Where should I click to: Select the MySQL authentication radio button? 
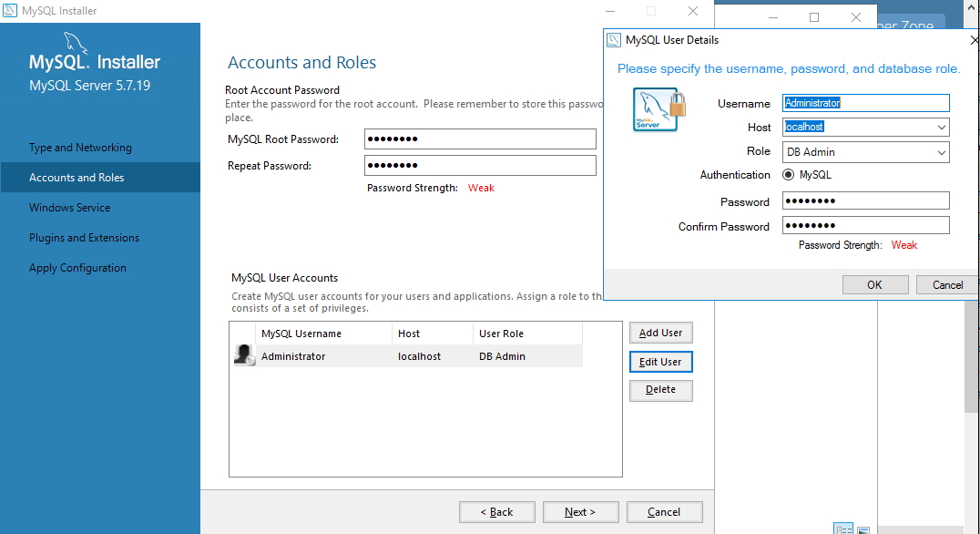(788, 175)
